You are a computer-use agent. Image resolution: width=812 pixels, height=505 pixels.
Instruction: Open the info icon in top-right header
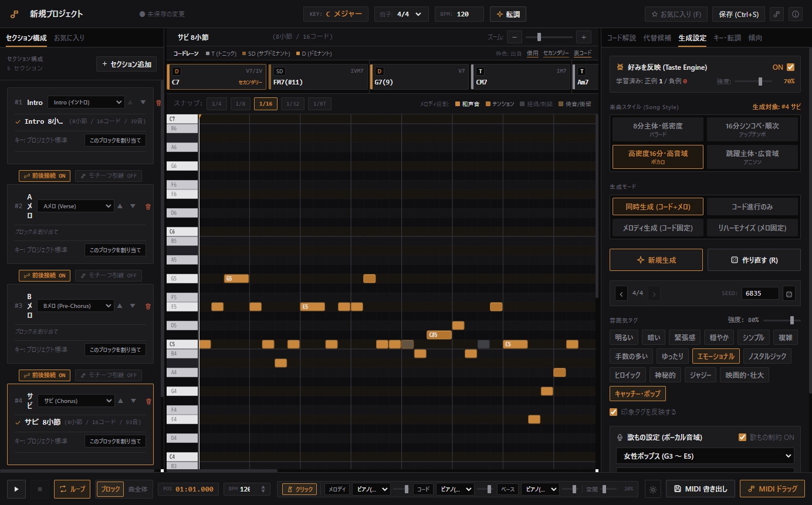[796, 14]
